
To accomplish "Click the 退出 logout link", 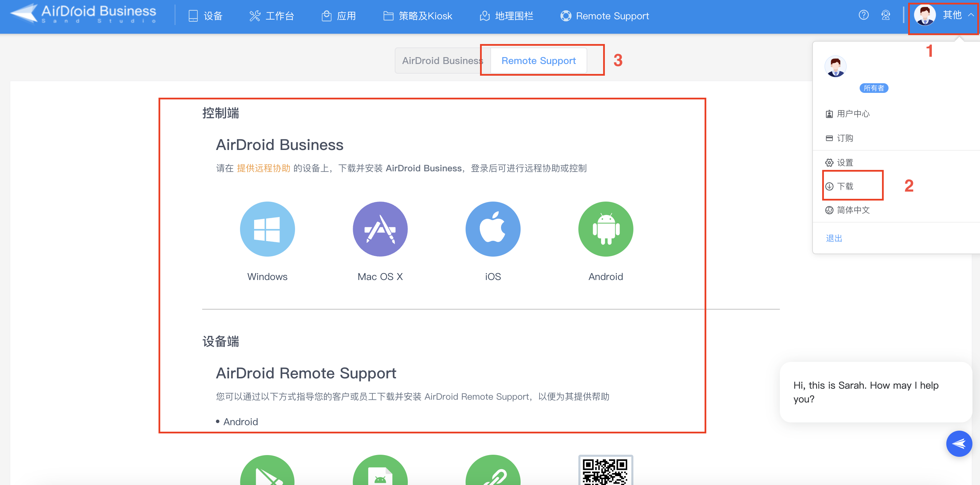I will pyautogui.click(x=834, y=238).
